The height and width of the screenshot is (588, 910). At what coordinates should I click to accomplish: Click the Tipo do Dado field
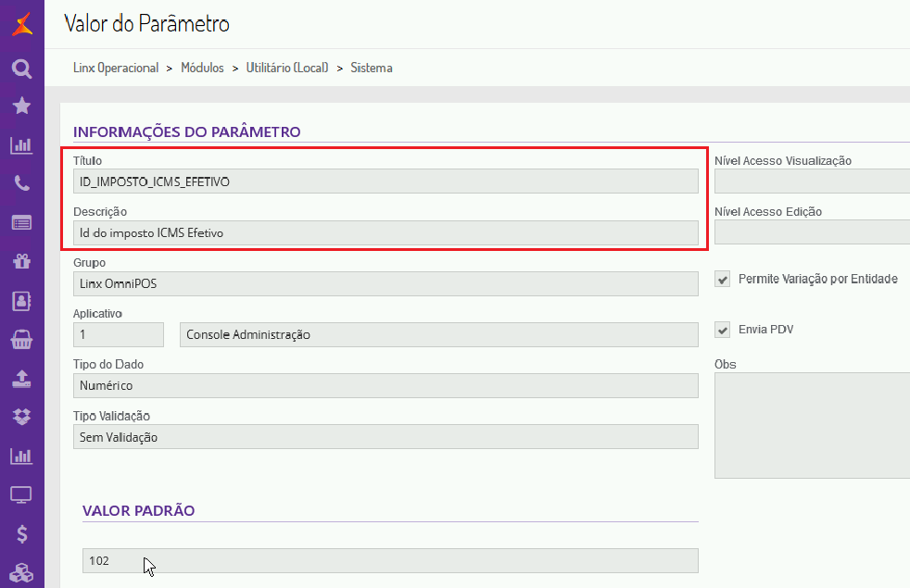point(385,385)
